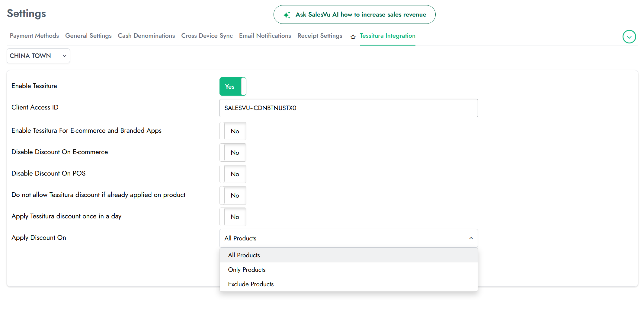Click the sparkle AI icon in banner
644x311 pixels.
(x=287, y=15)
